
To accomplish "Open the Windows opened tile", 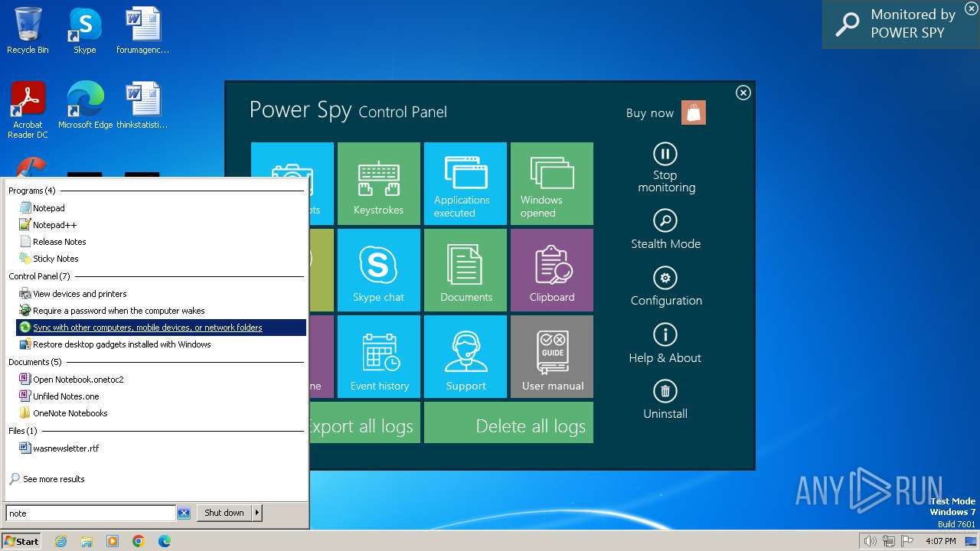I will (552, 184).
